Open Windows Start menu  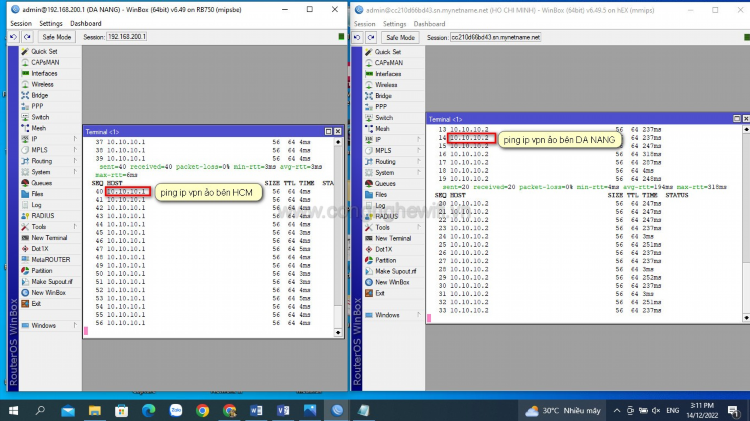click(13, 410)
